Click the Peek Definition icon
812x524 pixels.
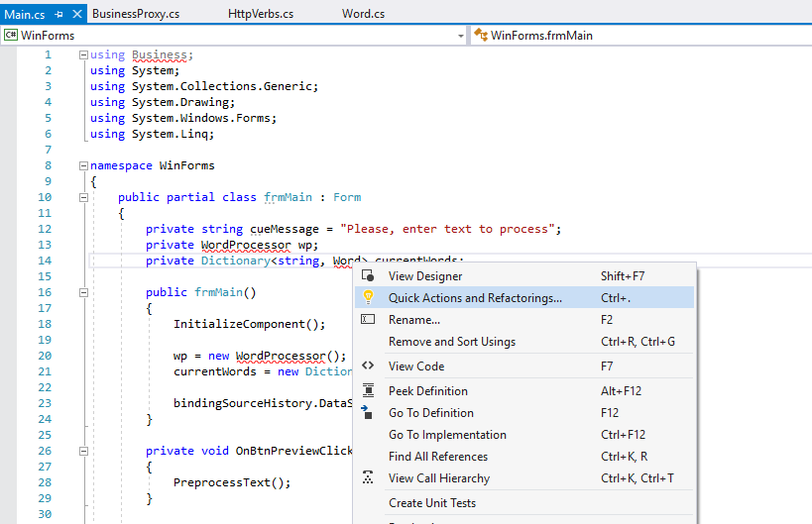[x=368, y=390]
